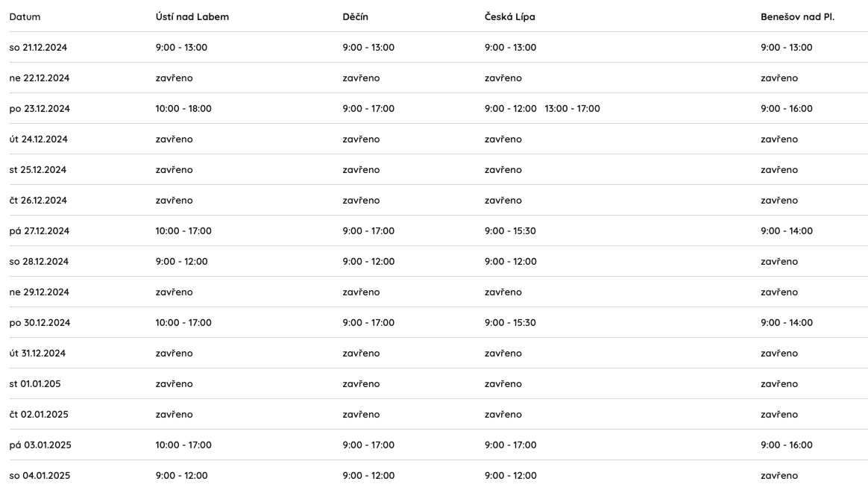Image resolution: width=868 pixels, height=496 pixels.
Task: Click the út 24.12.2024 date cell
Action: pyautogui.click(x=38, y=139)
